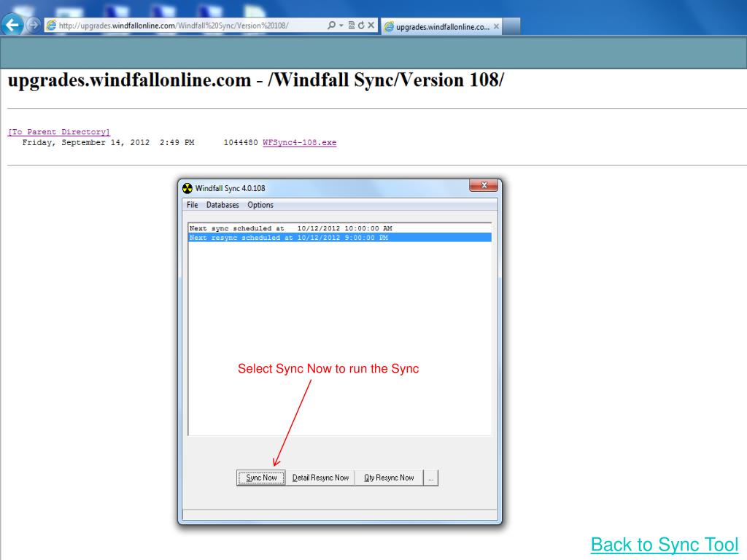This screenshot has height=560, width=747.
Task: Click the Windfall Sync radiation title icon
Action: [x=187, y=188]
